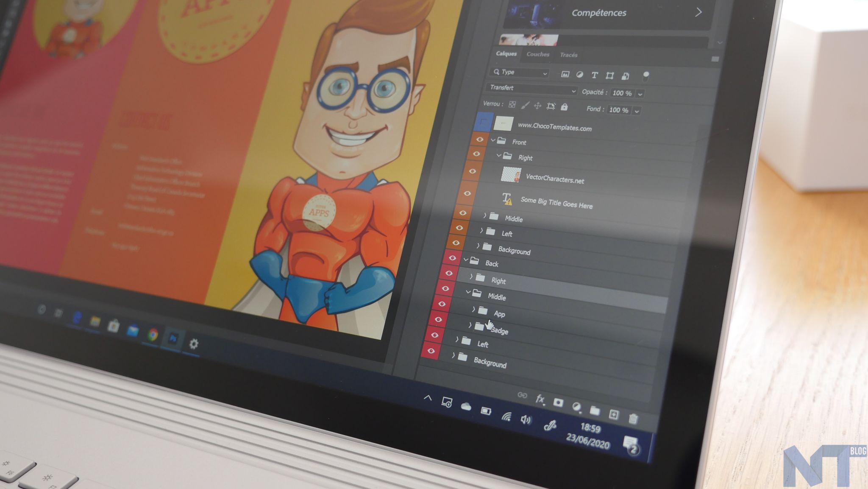868x489 pixels.
Task: Click the lock all padlock icon
Action: (564, 107)
